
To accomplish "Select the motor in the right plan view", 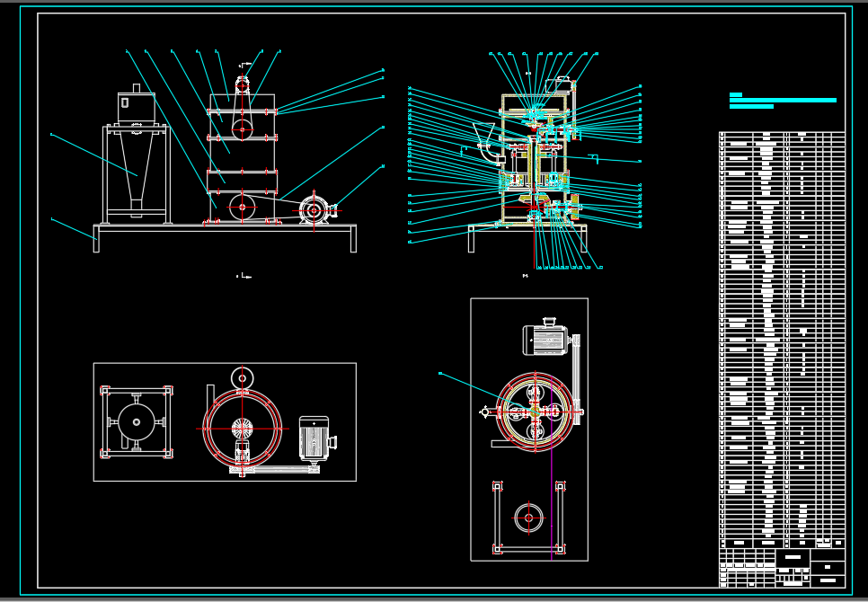I will coord(545,338).
